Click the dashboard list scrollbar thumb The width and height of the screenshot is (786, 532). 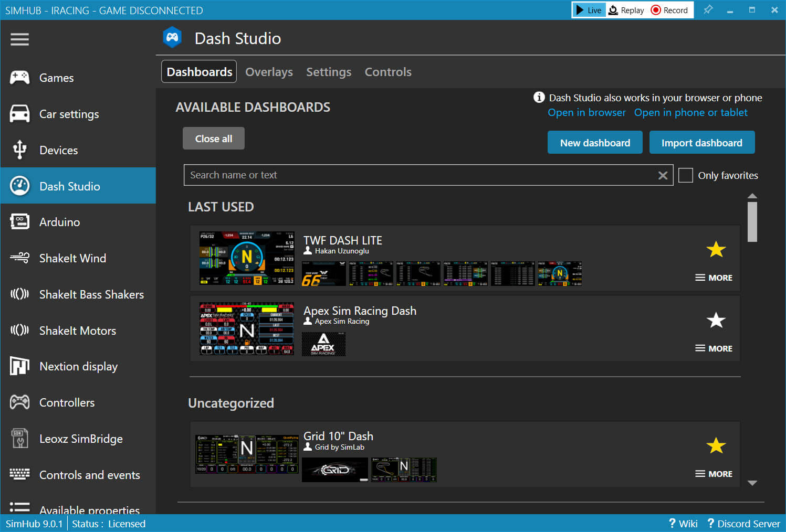tap(752, 221)
